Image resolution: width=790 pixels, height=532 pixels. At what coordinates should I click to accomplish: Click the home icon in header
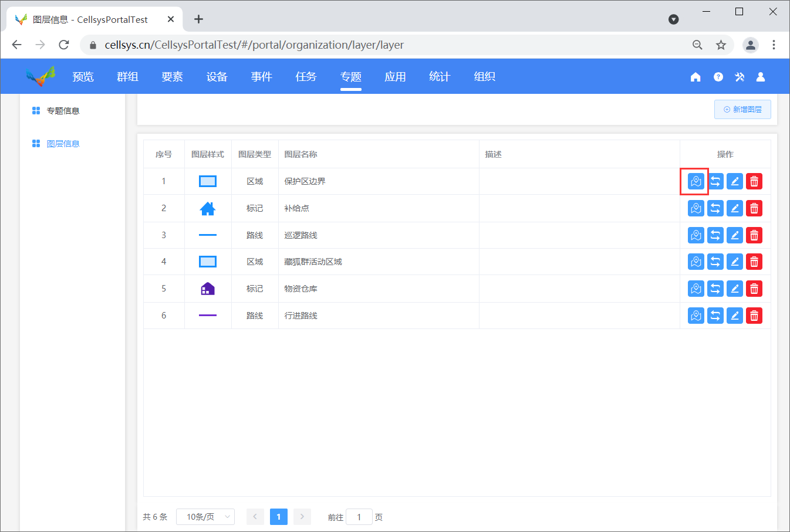point(696,77)
